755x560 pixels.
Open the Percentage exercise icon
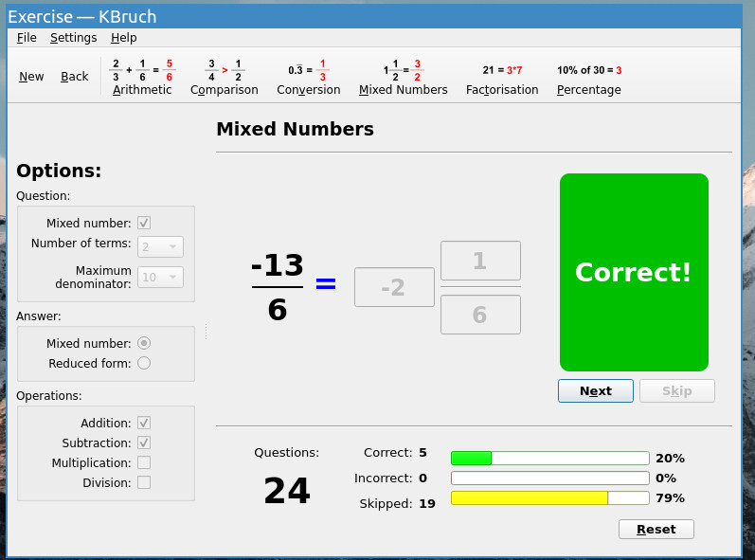(x=589, y=77)
